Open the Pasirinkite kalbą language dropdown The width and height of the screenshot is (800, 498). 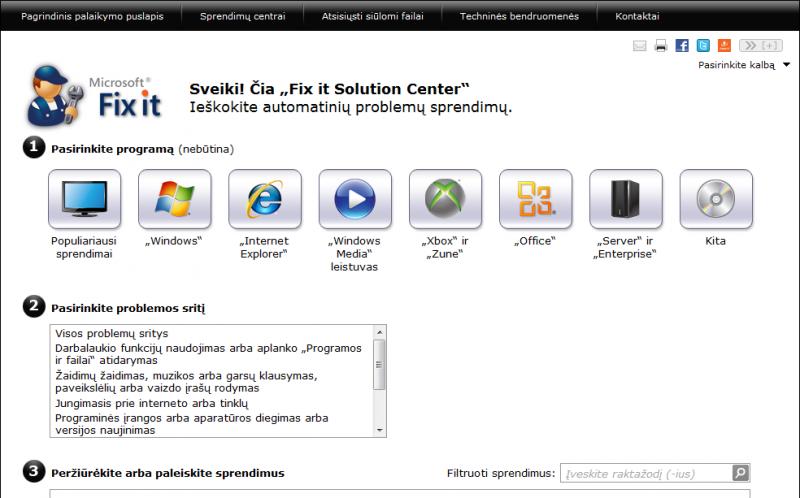(x=744, y=65)
